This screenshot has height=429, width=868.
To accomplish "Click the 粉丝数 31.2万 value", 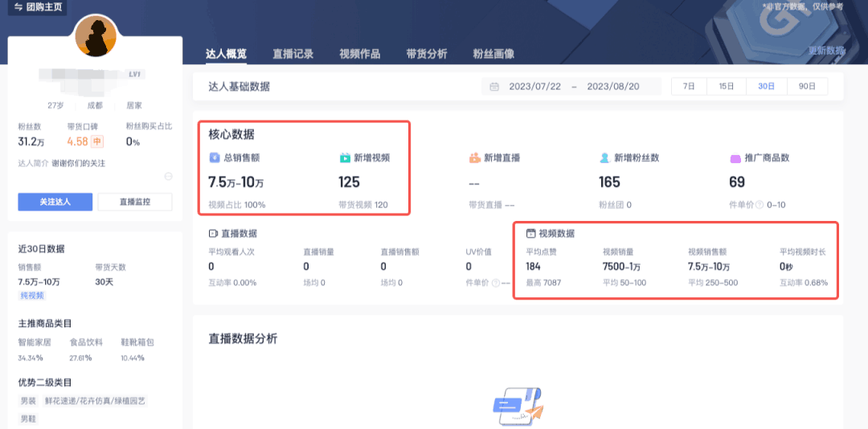I will click(31, 141).
